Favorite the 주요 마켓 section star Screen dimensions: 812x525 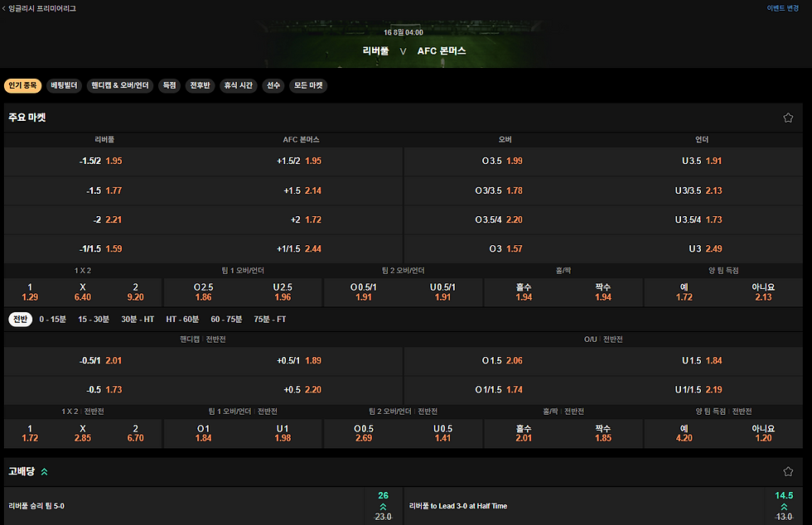point(788,118)
